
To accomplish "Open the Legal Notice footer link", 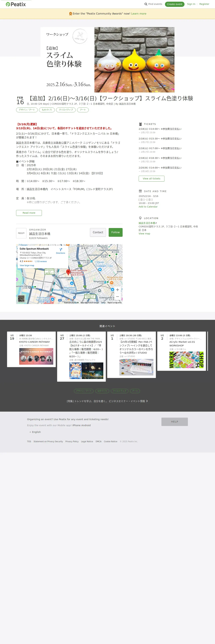I will pyautogui.click(x=87, y=442).
